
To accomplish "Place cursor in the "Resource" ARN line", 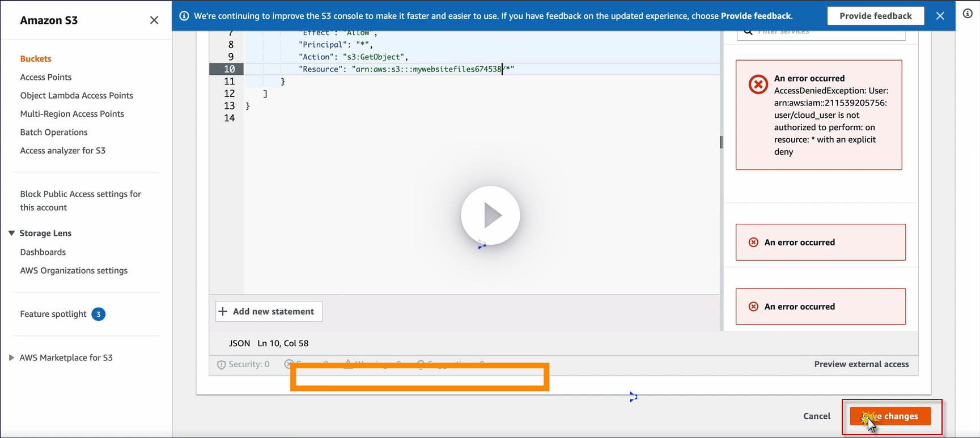I will (406, 69).
